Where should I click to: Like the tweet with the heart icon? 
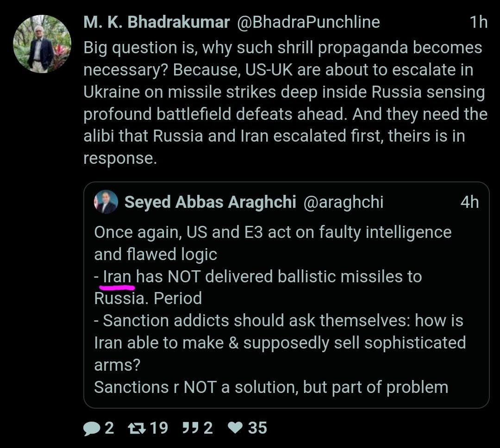click(x=236, y=428)
